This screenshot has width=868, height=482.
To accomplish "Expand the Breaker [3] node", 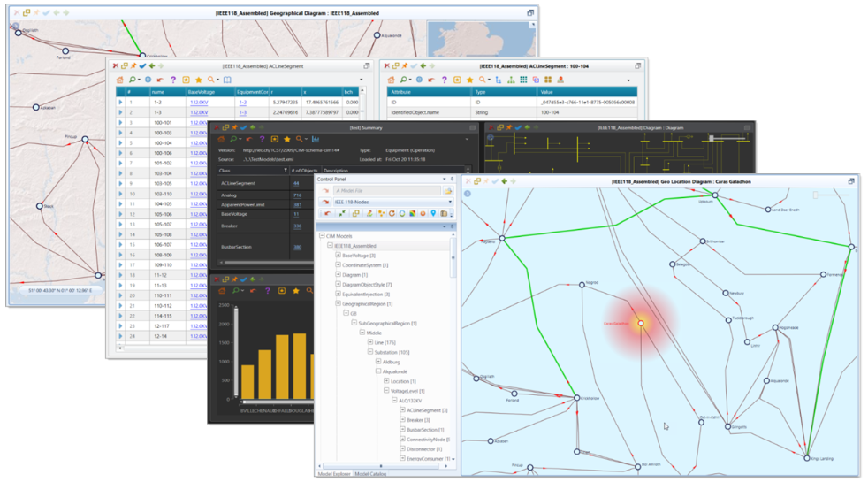I will [x=402, y=420].
